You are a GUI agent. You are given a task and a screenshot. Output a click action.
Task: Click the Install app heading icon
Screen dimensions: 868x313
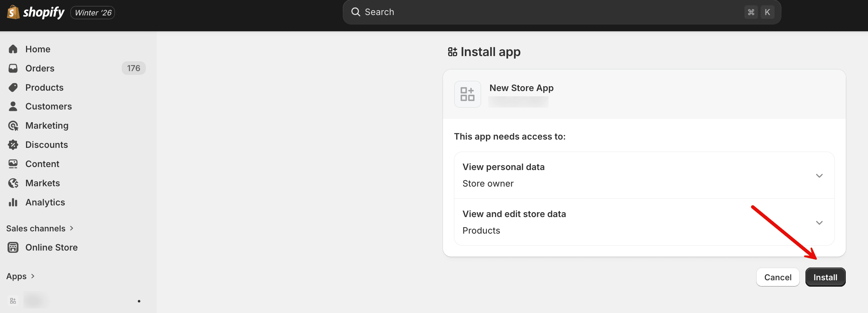click(x=452, y=52)
